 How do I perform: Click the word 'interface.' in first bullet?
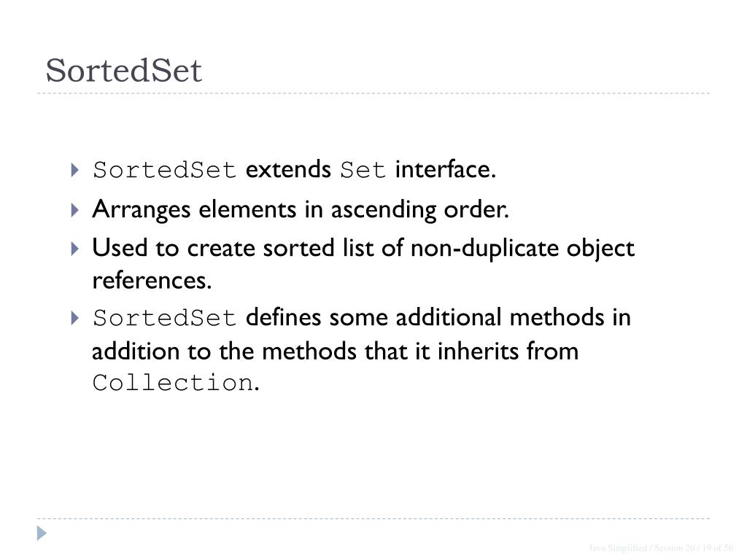tap(446, 169)
